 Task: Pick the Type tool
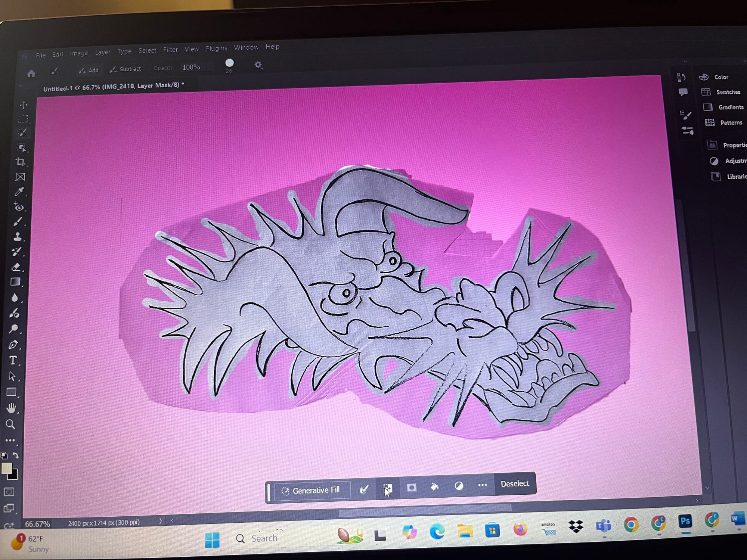point(13,360)
